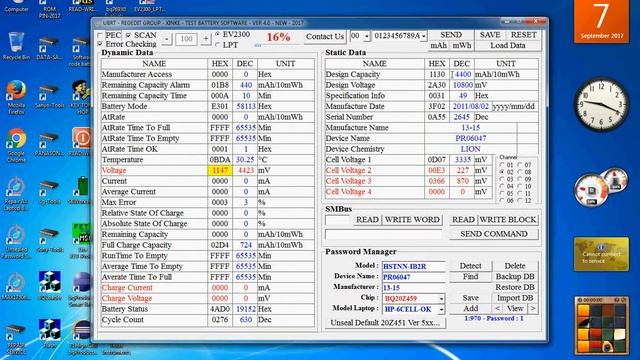
Task: Toggle the SCAN checkbox
Action: (128, 36)
